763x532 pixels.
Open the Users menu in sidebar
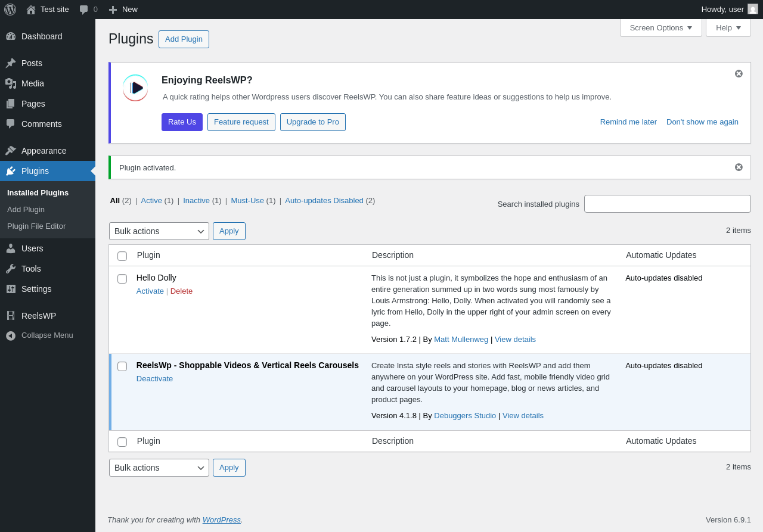point(32,248)
